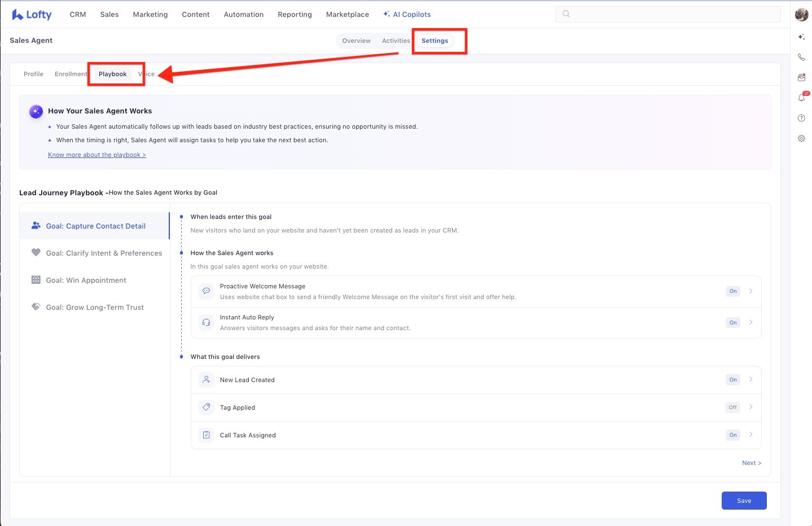Click the top search field
The width and height of the screenshot is (812, 526).
point(668,15)
